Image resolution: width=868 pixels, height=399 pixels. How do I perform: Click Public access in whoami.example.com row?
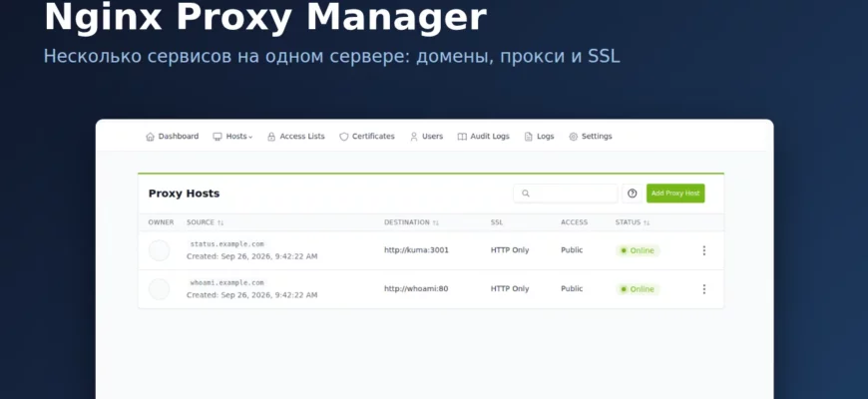pos(572,289)
